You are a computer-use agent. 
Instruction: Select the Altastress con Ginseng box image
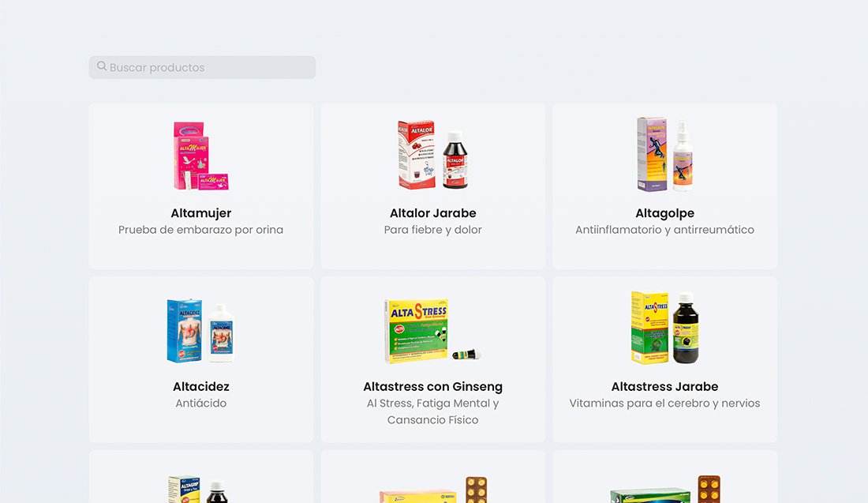(433, 332)
